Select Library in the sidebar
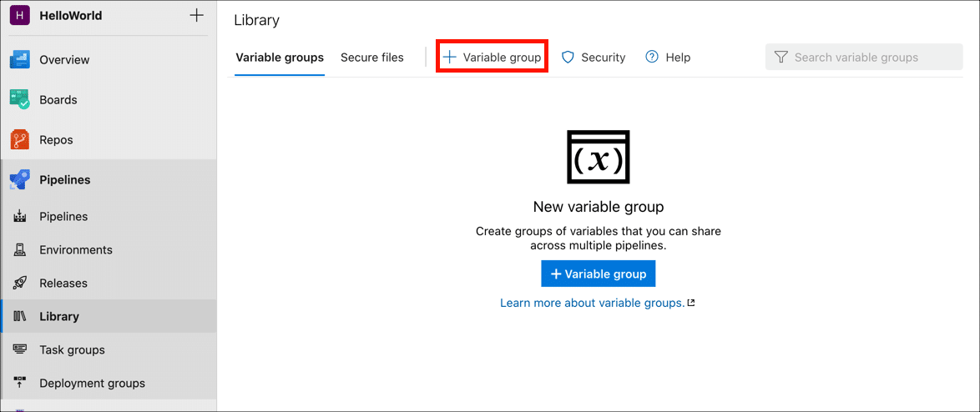This screenshot has width=980, height=412. coord(59,317)
